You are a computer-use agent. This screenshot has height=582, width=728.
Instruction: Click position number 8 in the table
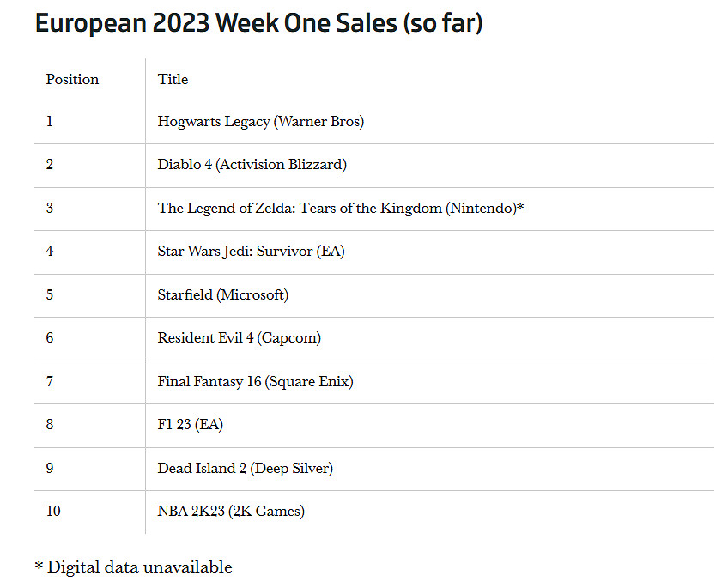pyautogui.click(x=50, y=425)
